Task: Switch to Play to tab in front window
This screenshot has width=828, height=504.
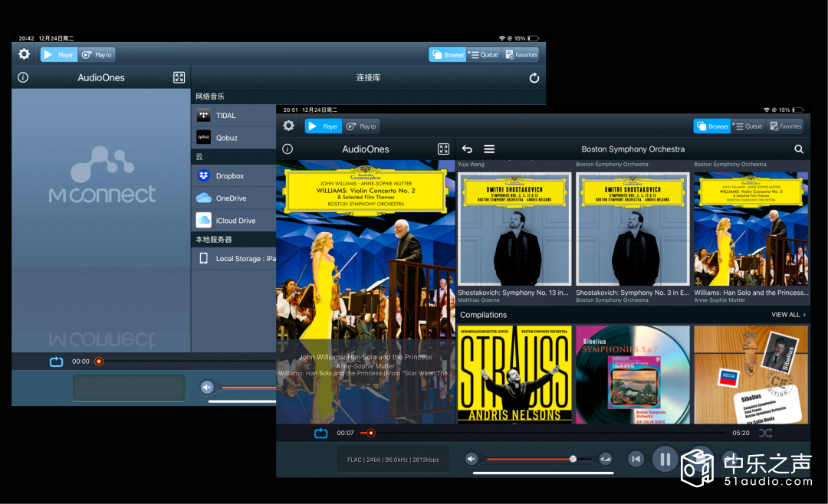Action: click(361, 126)
